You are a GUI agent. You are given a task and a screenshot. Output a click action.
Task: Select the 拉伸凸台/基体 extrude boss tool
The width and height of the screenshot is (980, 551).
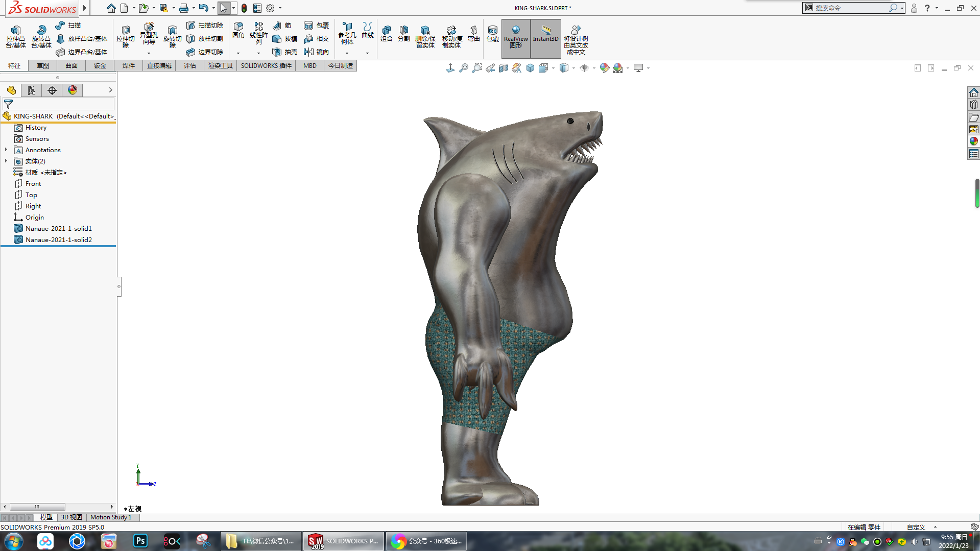[16, 37]
